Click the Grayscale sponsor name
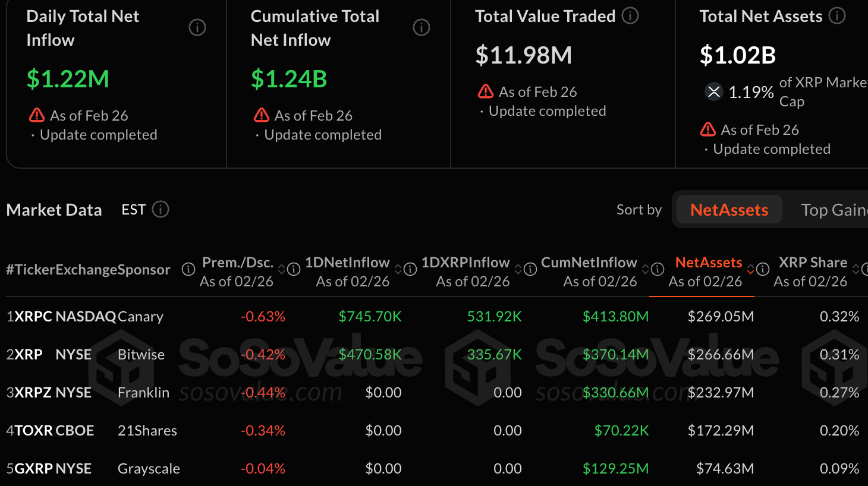 pos(149,468)
